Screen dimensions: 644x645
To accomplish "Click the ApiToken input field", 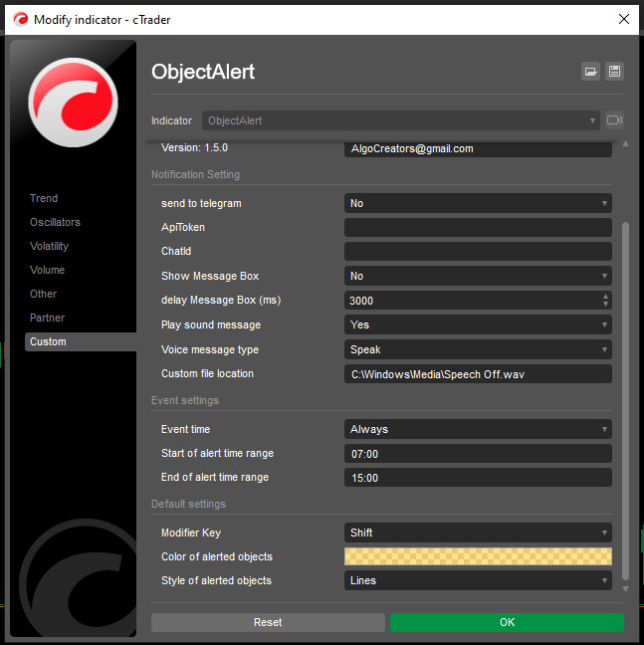I will coord(478,227).
